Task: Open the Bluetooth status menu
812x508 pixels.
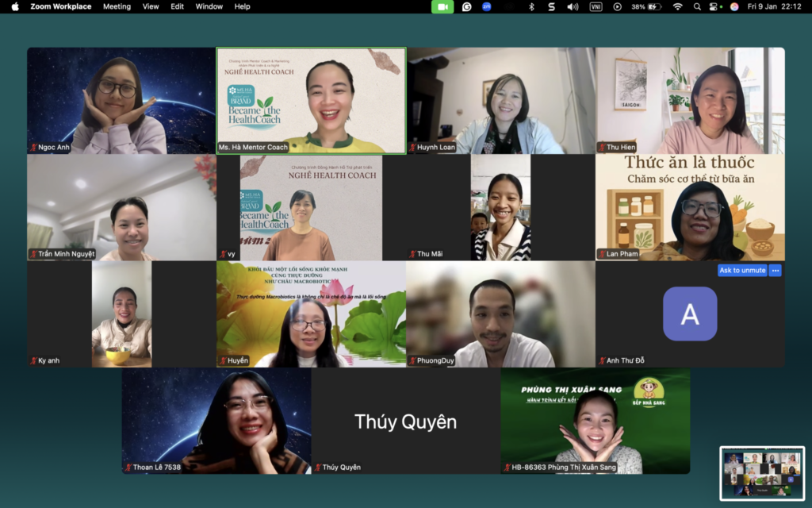Action: tap(531, 6)
